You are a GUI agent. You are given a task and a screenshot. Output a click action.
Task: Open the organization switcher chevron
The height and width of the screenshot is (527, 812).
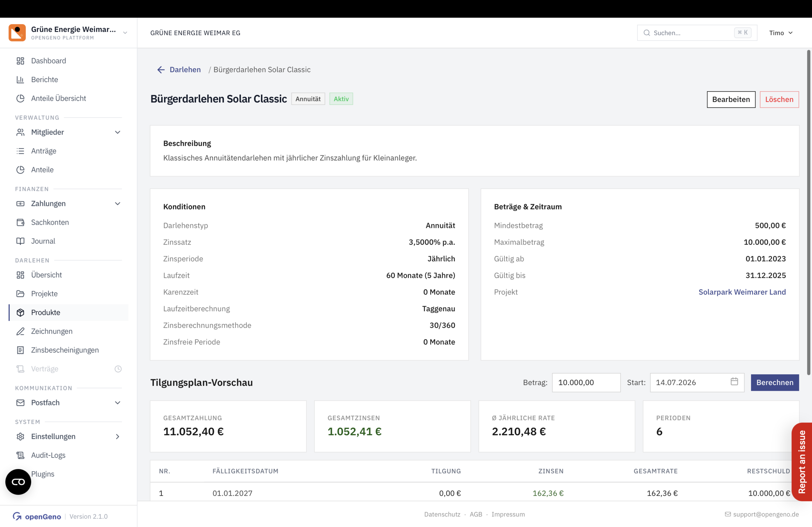point(125,33)
